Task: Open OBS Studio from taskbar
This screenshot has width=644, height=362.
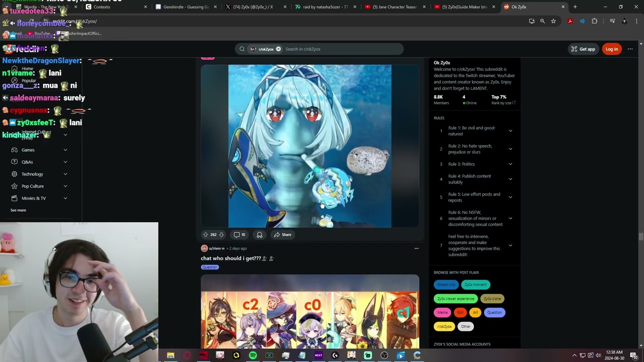Action: (x=384, y=355)
